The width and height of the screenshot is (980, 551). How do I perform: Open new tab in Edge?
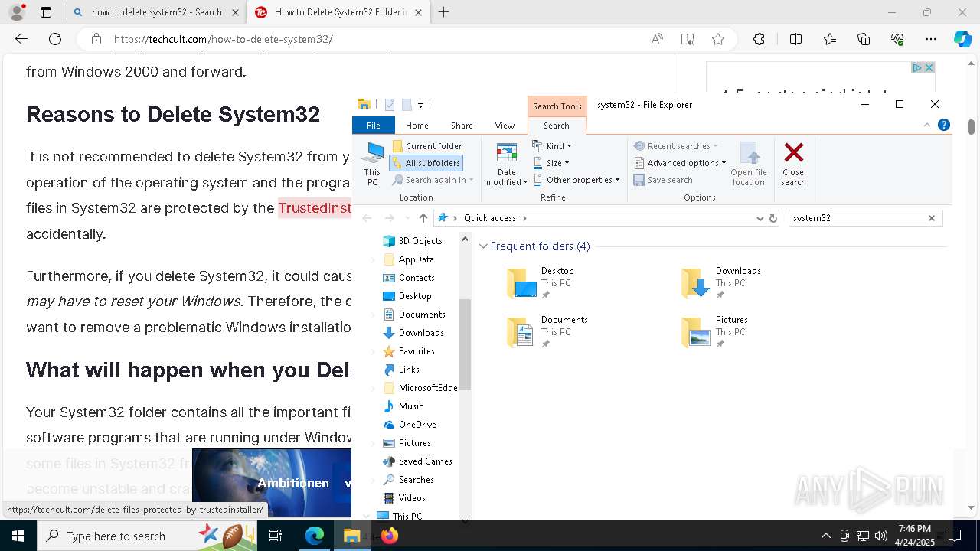coord(444,12)
